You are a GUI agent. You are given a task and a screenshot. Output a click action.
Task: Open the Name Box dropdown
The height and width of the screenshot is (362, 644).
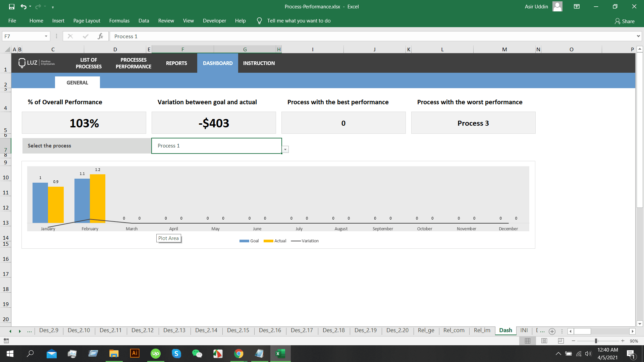[x=46, y=36]
